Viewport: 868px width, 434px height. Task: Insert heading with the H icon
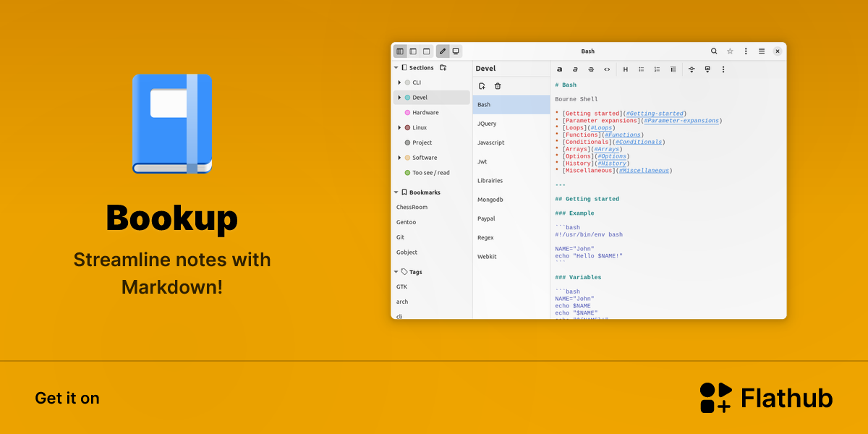626,69
